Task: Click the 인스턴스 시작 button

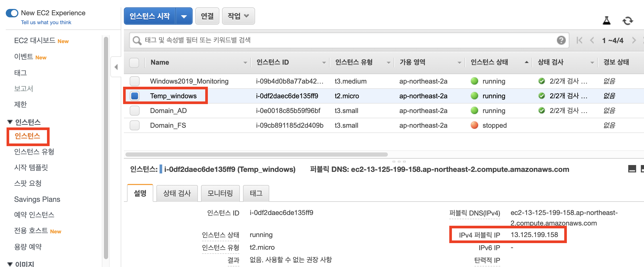Action: [150, 16]
